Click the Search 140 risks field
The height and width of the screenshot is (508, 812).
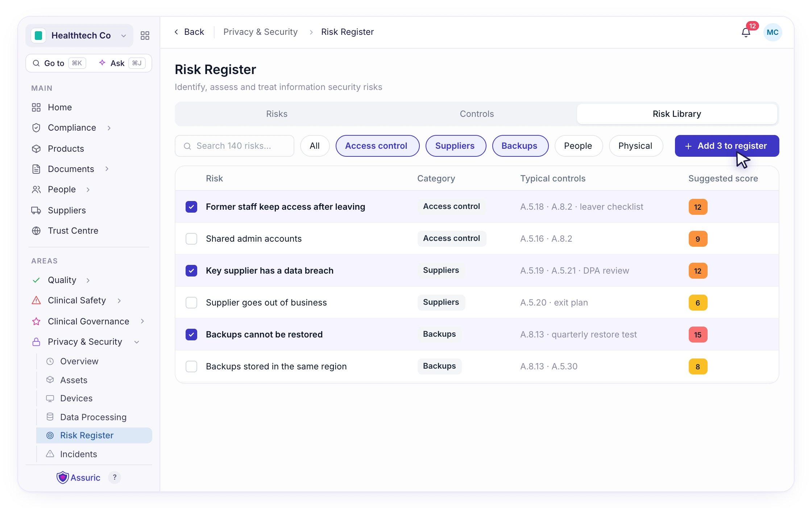click(x=235, y=146)
